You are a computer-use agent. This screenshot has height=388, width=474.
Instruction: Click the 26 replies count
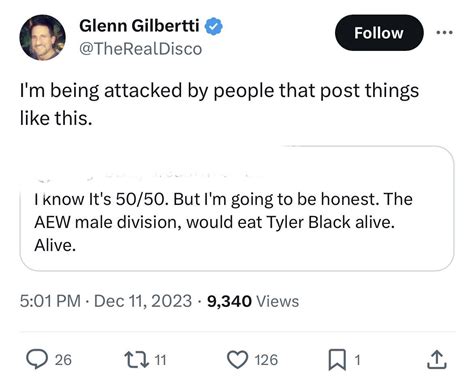click(x=63, y=360)
